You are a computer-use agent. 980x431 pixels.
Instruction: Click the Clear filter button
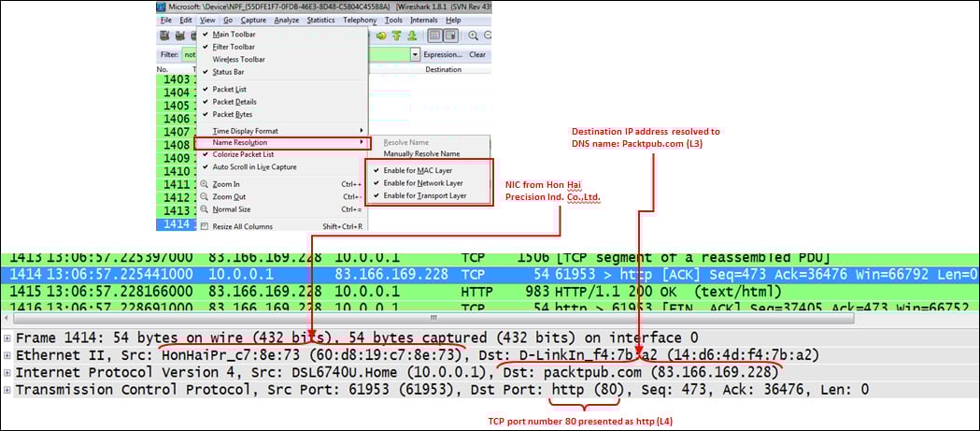[477, 55]
